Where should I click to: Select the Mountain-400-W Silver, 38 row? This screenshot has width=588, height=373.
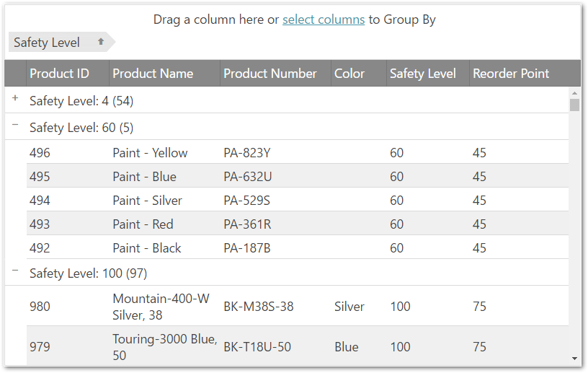[164, 307]
